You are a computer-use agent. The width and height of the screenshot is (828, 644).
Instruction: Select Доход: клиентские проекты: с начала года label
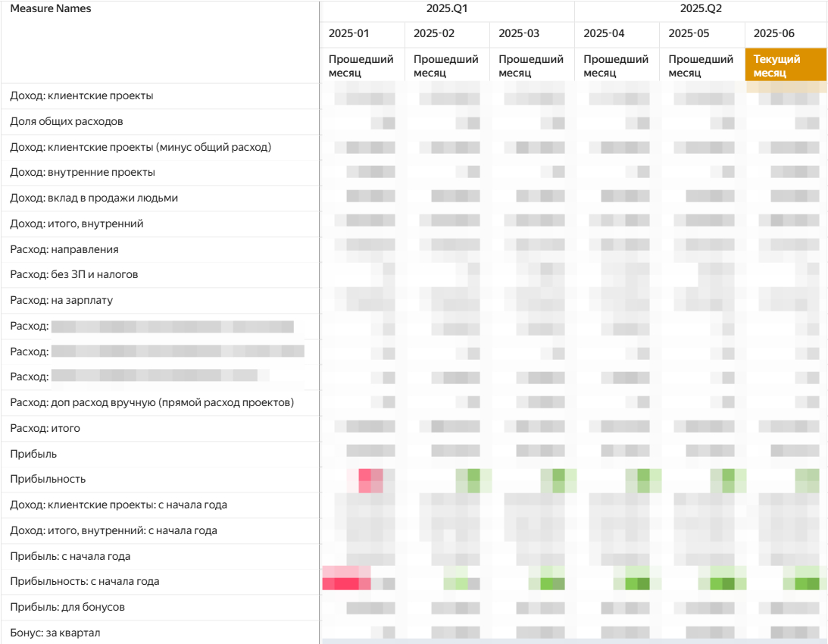tap(118, 505)
